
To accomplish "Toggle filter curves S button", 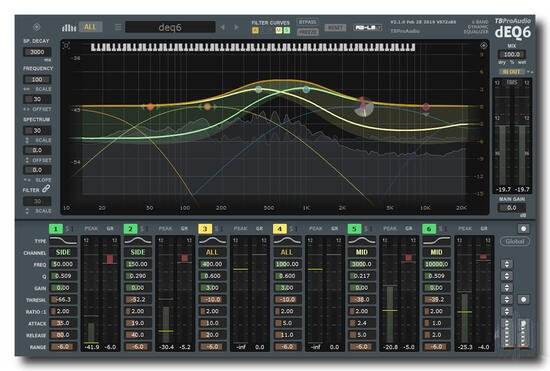I will [x=287, y=31].
